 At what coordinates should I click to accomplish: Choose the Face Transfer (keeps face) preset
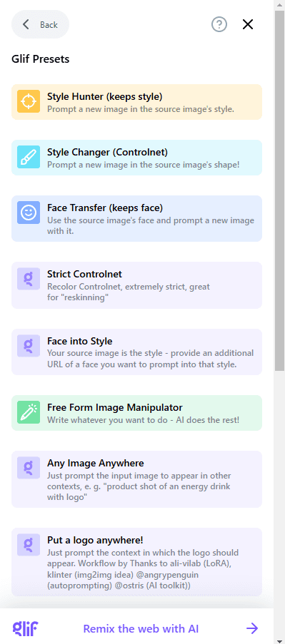pos(136,218)
